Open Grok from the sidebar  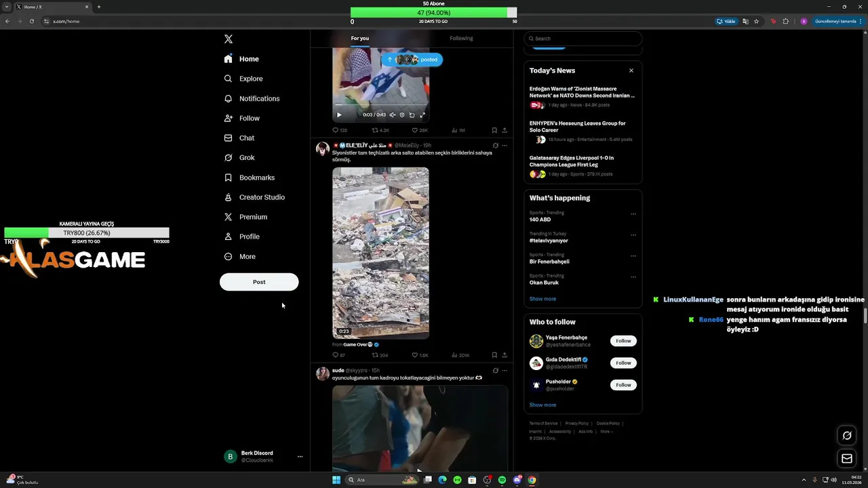coord(239,157)
